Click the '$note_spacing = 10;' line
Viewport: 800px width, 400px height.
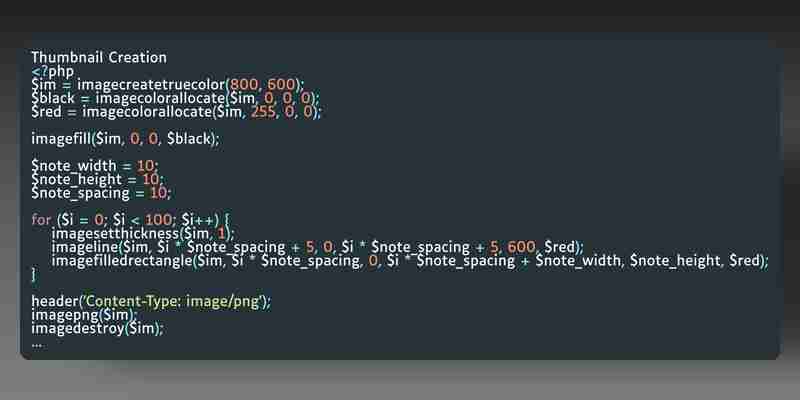(101, 193)
